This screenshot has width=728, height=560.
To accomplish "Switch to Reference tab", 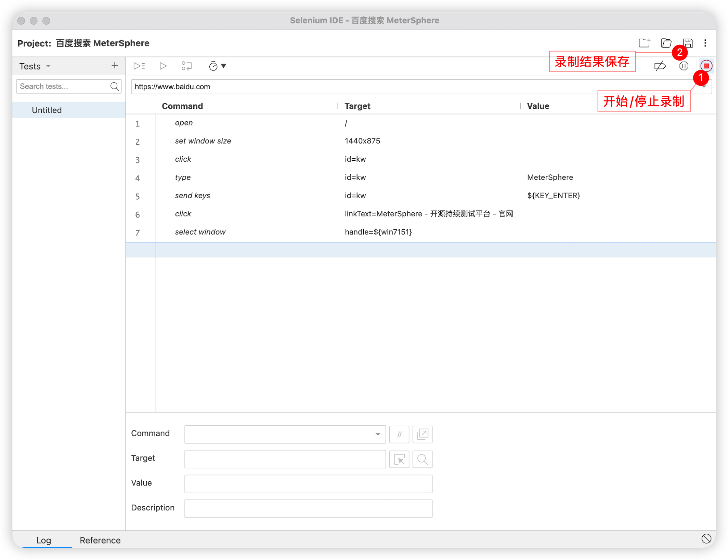I will 100,540.
